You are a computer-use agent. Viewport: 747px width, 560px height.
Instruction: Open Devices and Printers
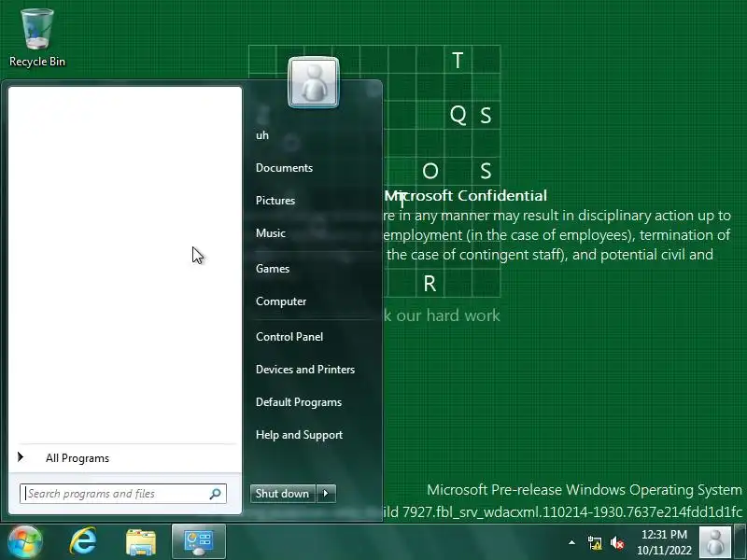click(x=305, y=370)
